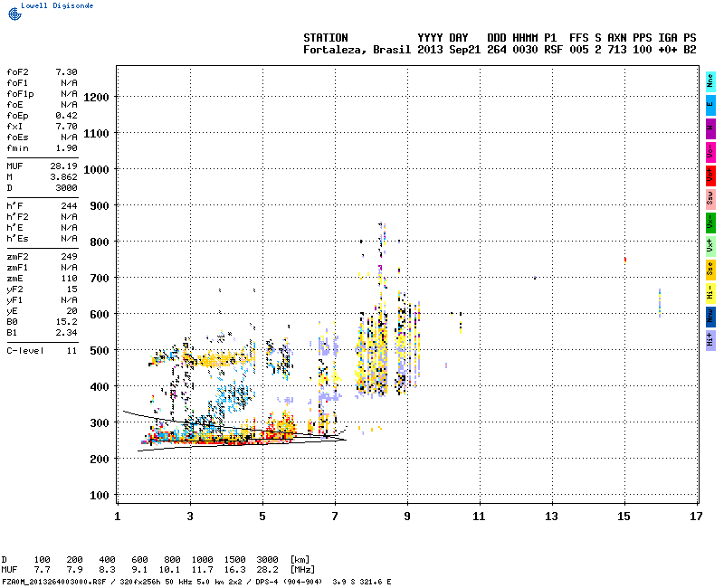Select the lavender Hi+ legend swatch
724x588 pixels.
click(710, 340)
